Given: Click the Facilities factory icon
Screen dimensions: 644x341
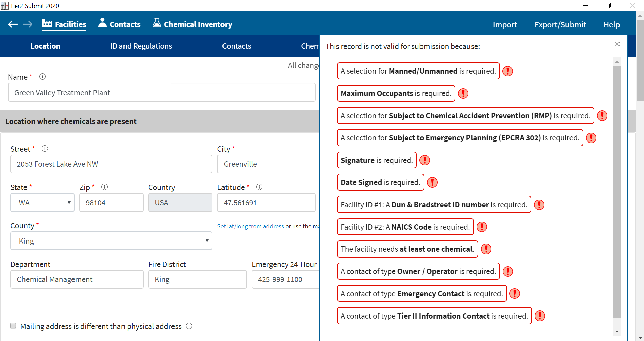Looking at the screenshot, I should pos(47,23).
